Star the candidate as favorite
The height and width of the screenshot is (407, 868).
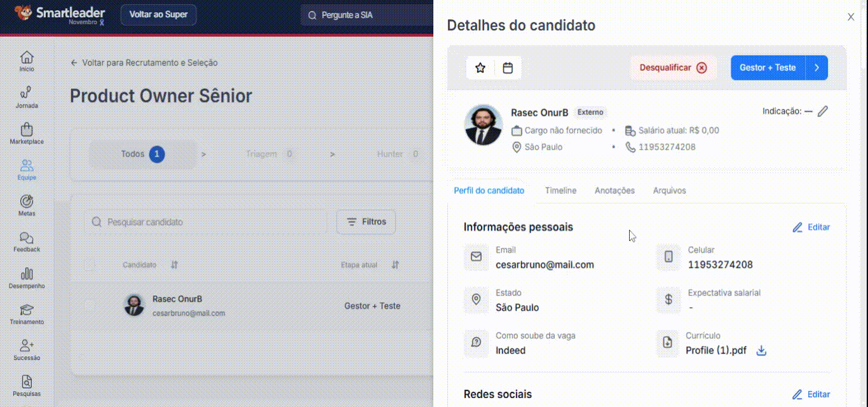click(480, 68)
